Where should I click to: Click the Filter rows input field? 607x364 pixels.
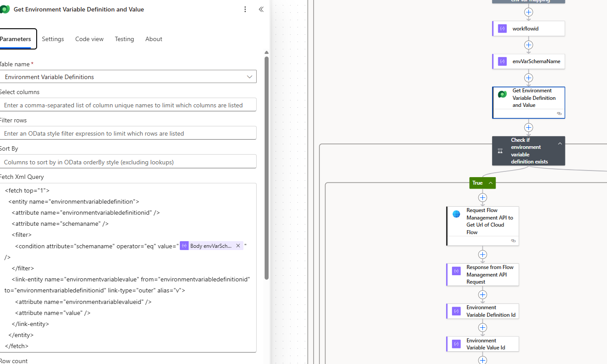(128, 133)
